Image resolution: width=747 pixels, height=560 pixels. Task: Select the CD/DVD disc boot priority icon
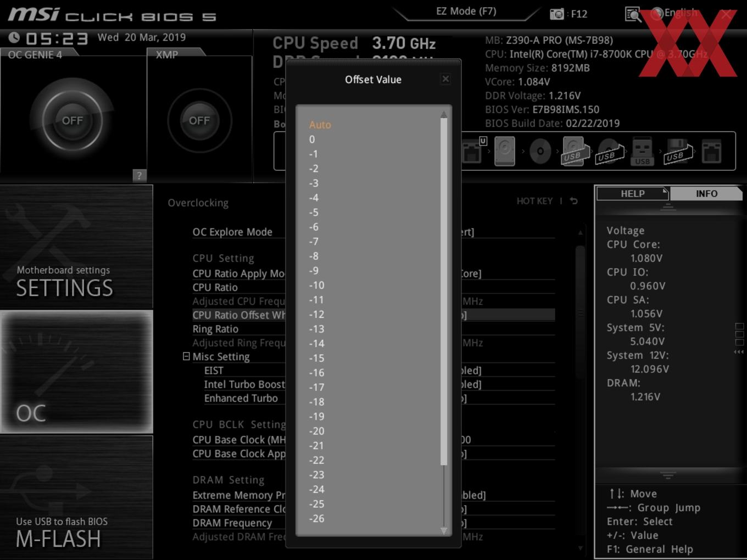[540, 151]
